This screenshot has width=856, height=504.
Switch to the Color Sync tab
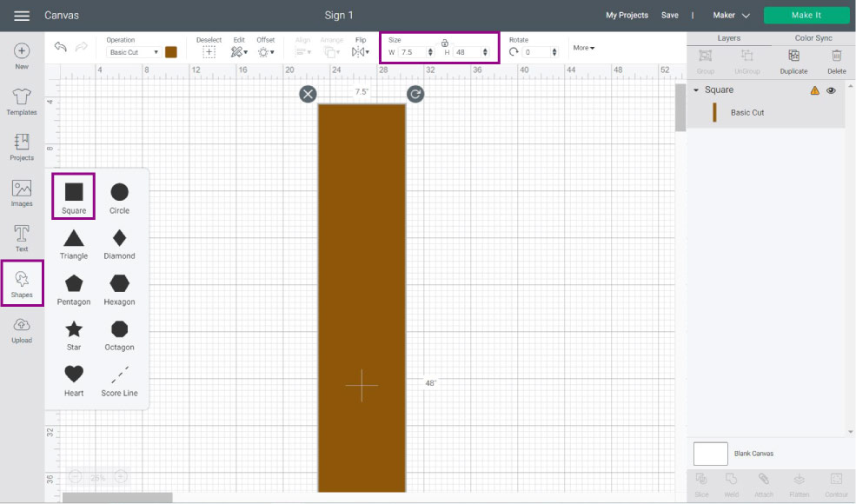[813, 38]
